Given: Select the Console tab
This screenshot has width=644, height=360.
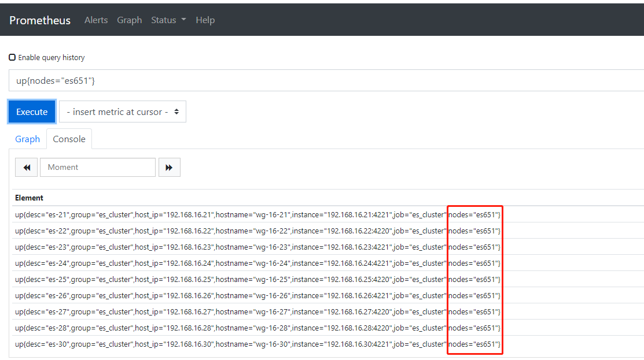Looking at the screenshot, I should pyautogui.click(x=69, y=139).
